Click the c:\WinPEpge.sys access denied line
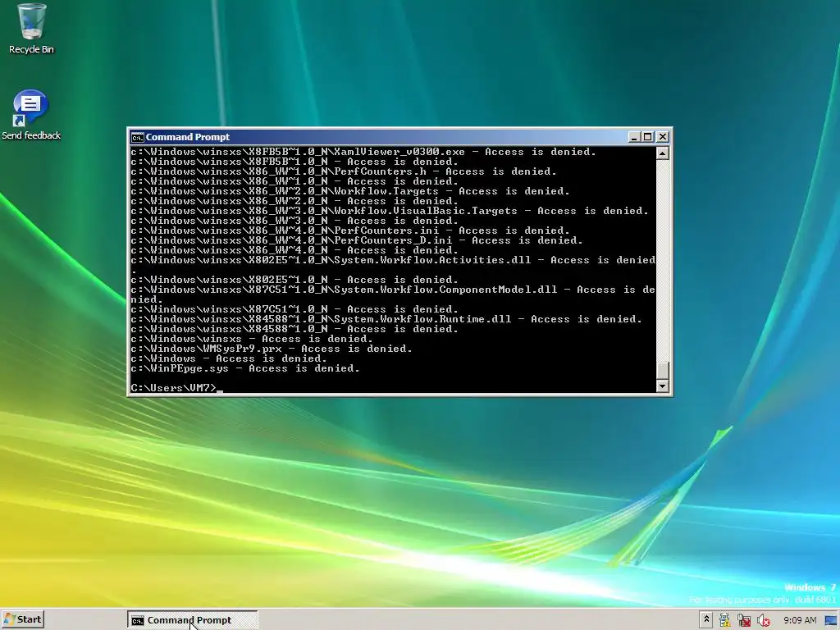Screen dimensions: 840x630 coord(245,368)
